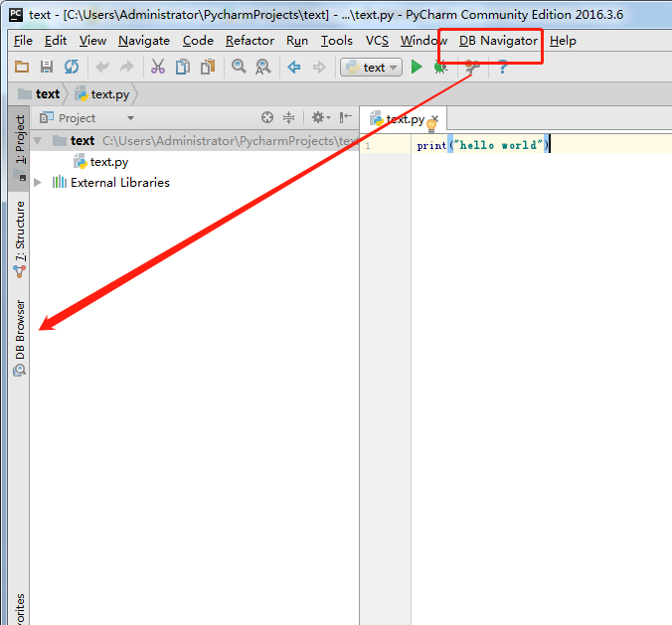Hide the Project panel with the hide icon
This screenshot has height=625, width=672.
[x=345, y=117]
